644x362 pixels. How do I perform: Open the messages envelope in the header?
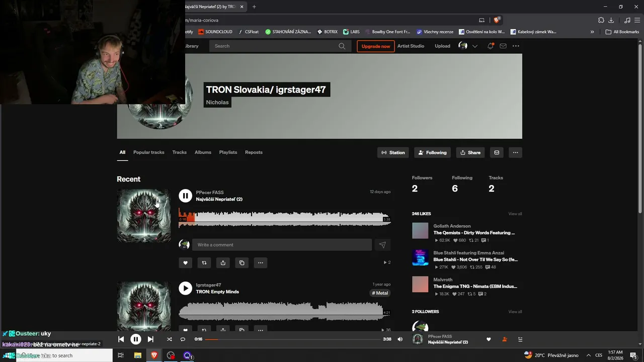pyautogui.click(x=503, y=46)
